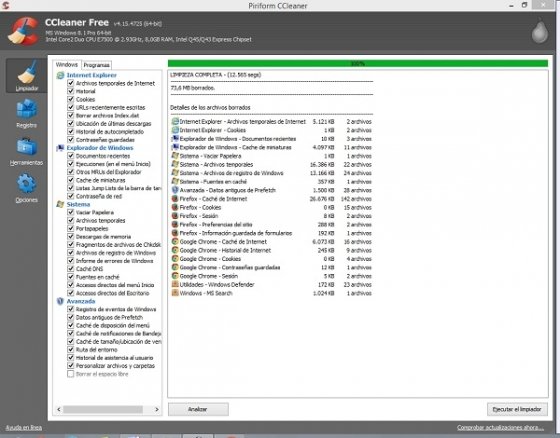560x438 pixels.
Task: Click the Explorador de Windows category icon
Action: (60, 148)
